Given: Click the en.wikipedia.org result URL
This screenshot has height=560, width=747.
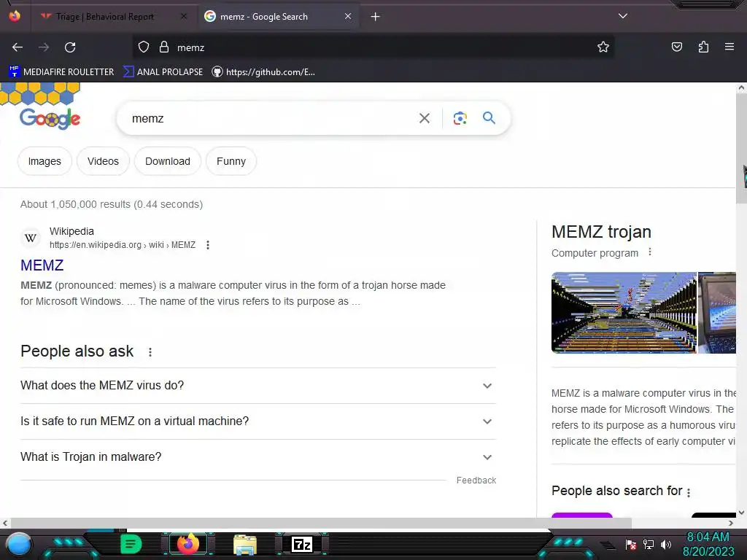Looking at the screenshot, I should tap(123, 245).
